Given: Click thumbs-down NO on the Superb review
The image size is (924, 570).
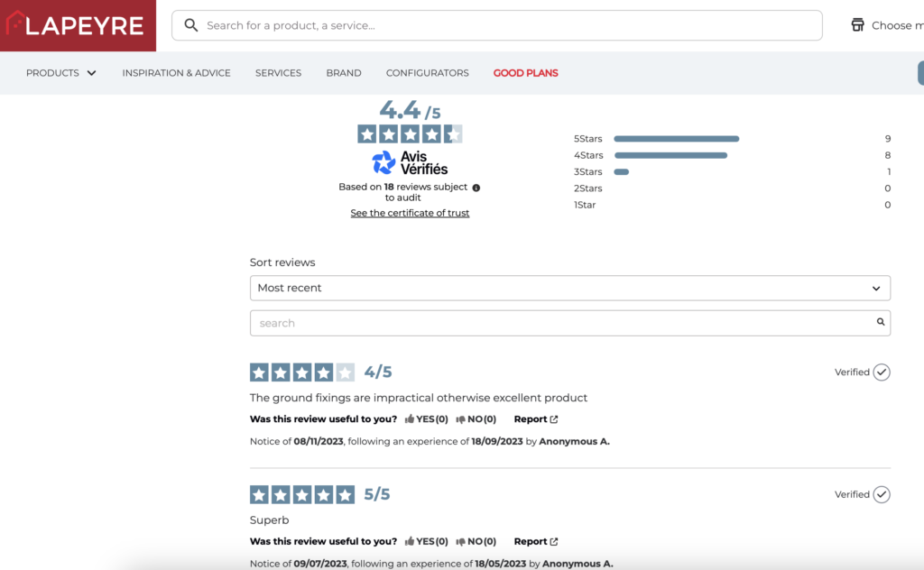Looking at the screenshot, I should click(476, 542).
